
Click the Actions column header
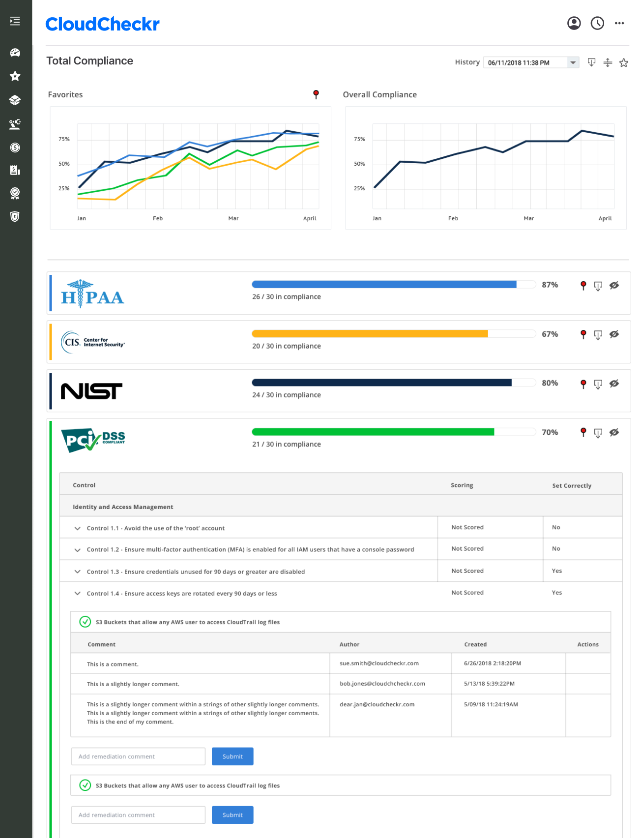pyautogui.click(x=588, y=644)
